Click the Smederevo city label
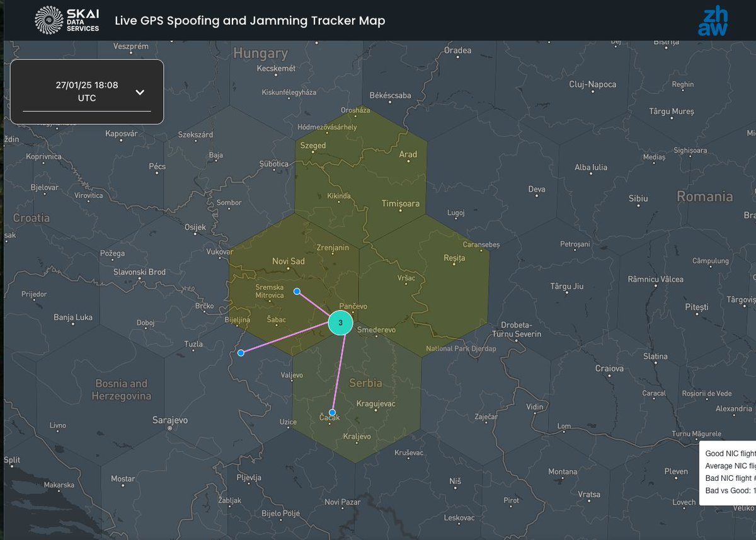 point(376,330)
